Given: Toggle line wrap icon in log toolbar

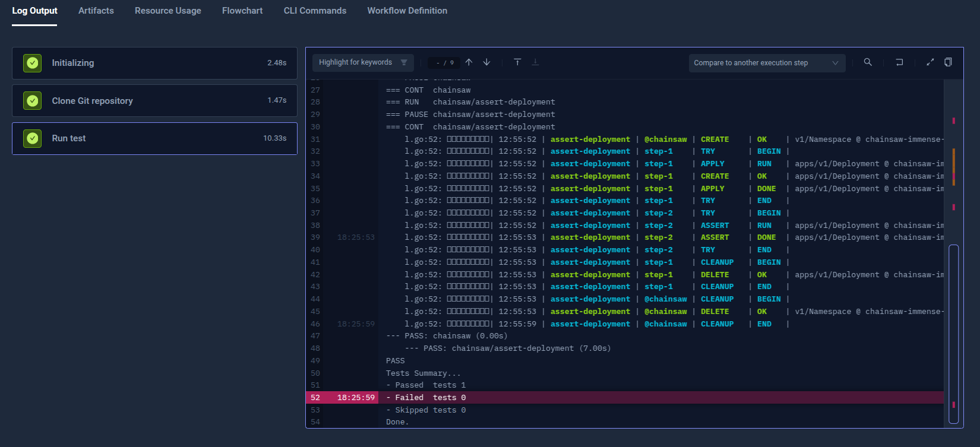Looking at the screenshot, I should [x=899, y=62].
